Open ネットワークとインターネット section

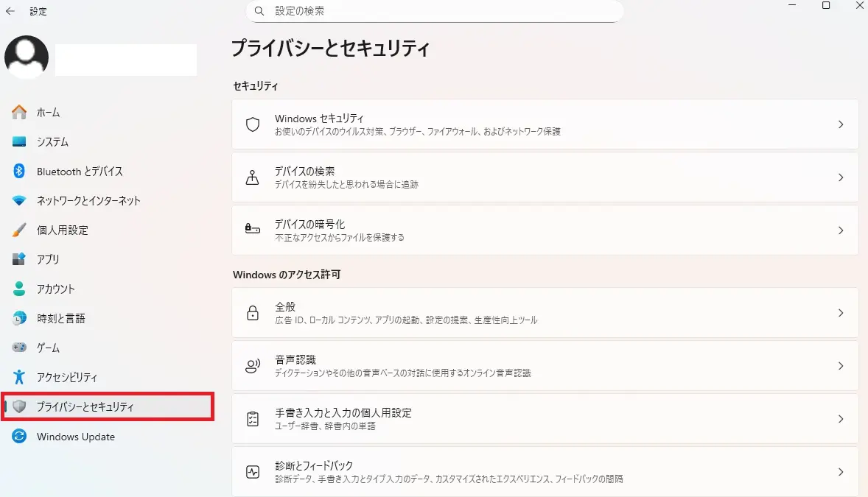[x=108, y=200]
